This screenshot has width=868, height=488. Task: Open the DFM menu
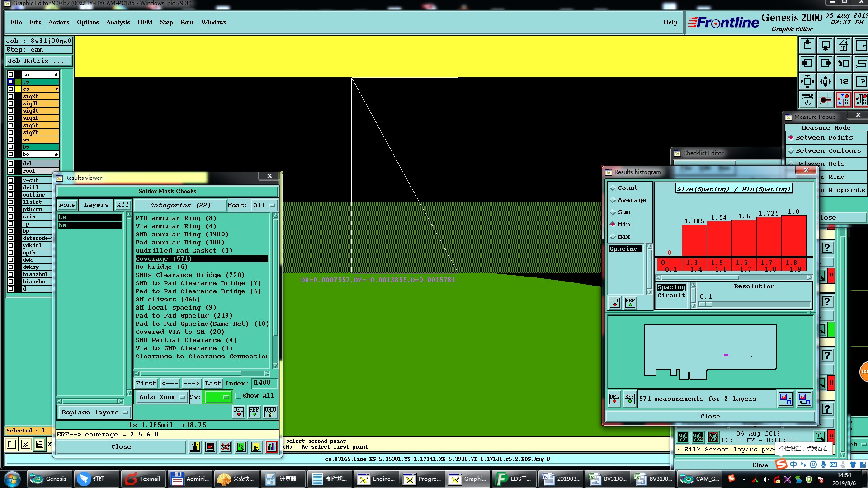click(145, 22)
